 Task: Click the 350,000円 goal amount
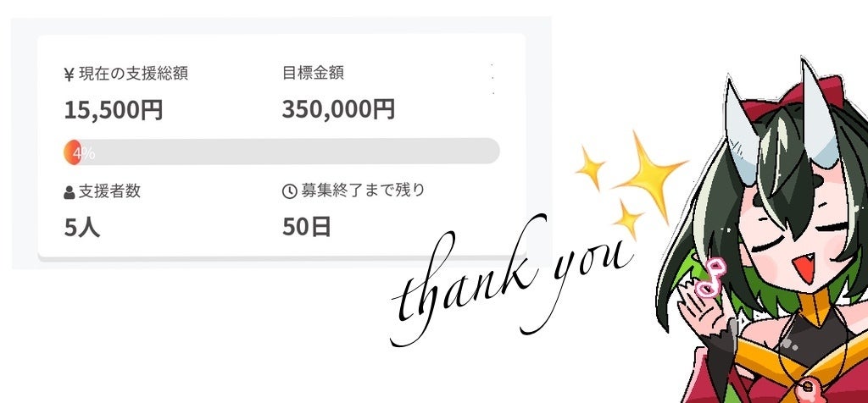tap(338, 110)
